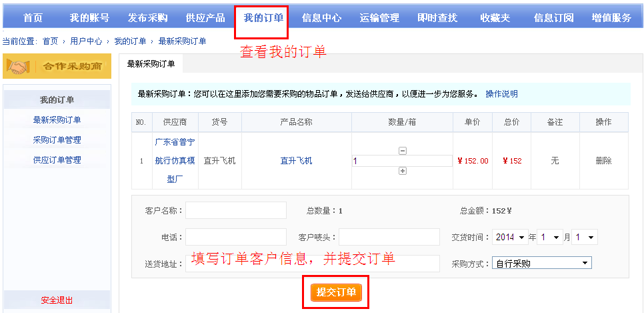Select 供应产品 from the top menu

205,18
